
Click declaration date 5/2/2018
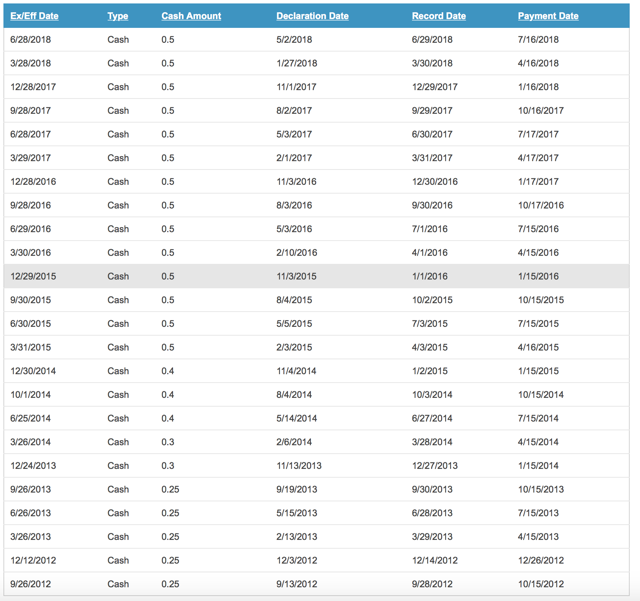294,40
